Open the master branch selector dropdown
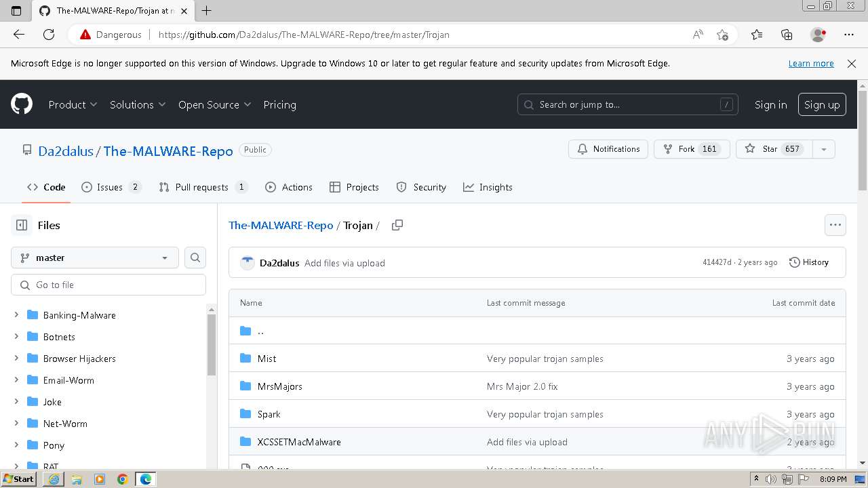The width and height of the screenshot is (868, 488). point(95,258)
